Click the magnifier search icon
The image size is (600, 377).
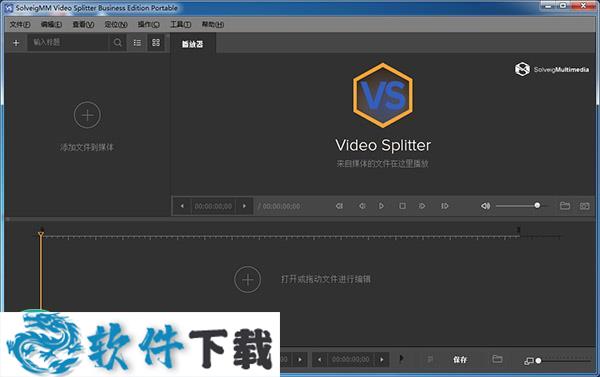[117, 42]
